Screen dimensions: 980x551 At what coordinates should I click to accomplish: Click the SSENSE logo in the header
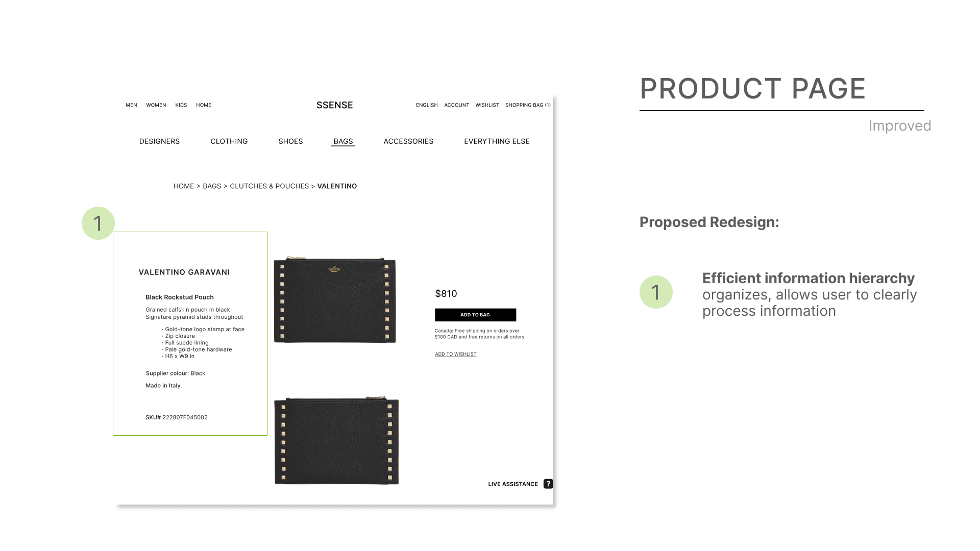point(334,105)
